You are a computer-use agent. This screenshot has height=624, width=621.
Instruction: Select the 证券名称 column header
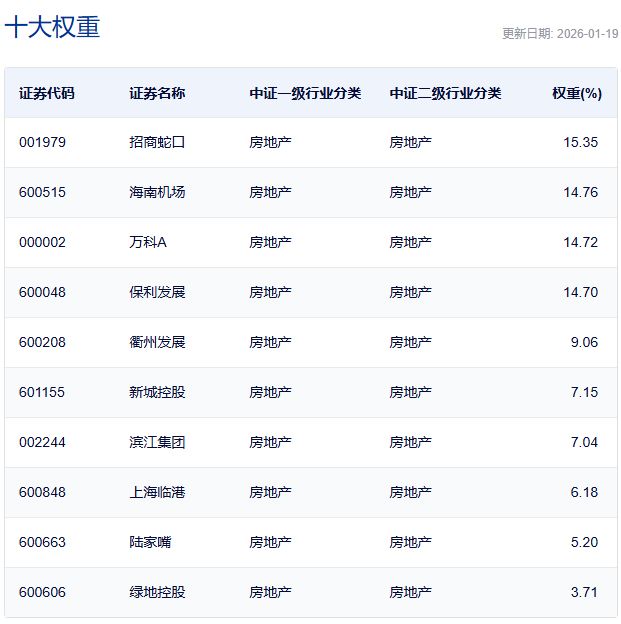pyautogui.click(x=157, y=93)
